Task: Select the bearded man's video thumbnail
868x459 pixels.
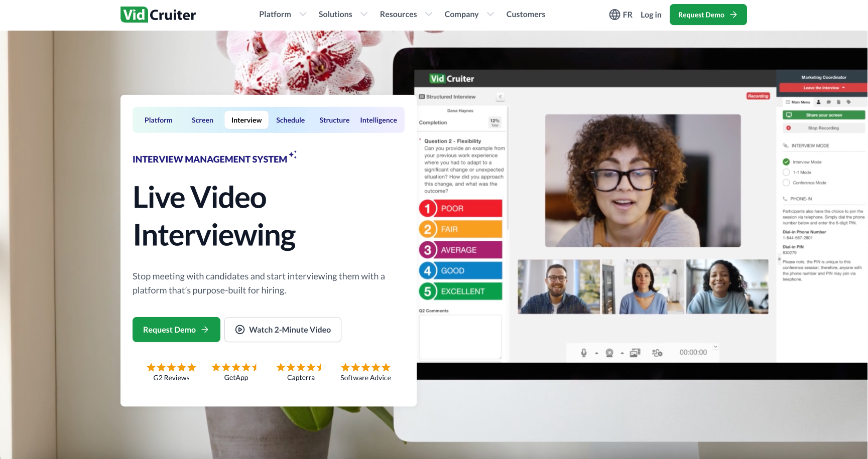Action: pos(559,287)
